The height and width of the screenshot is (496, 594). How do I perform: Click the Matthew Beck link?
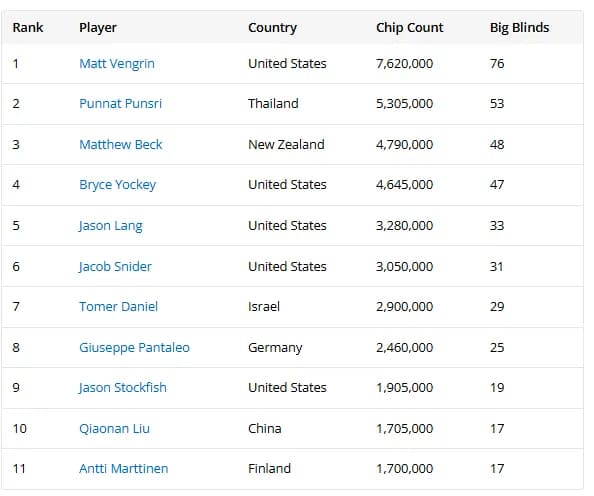(120, 144)
